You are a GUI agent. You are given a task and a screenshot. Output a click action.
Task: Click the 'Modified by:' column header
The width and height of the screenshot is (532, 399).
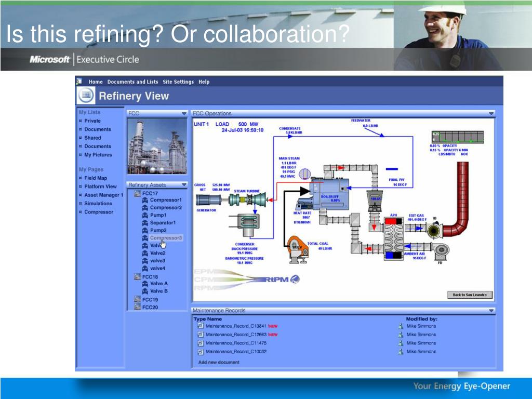[x=422, y=319]
